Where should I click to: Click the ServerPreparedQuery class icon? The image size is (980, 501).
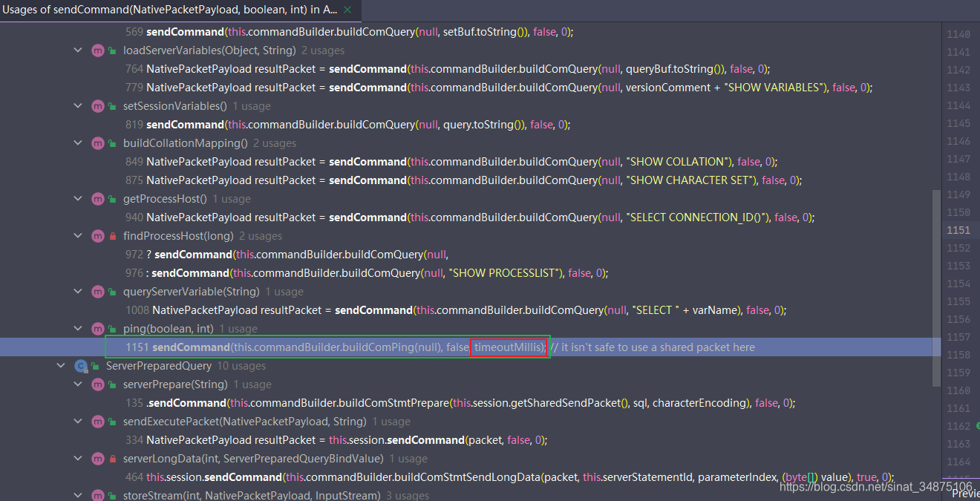pos(80,366)
